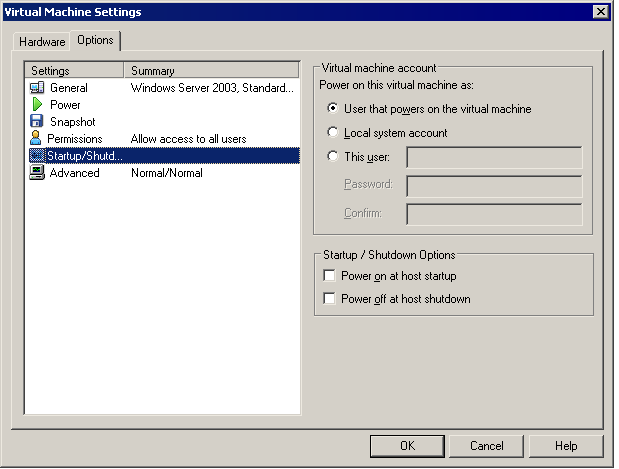Switch to the Hardware tab
The height and width of the screenshot is (469, 619).
(x=42, y=42)
